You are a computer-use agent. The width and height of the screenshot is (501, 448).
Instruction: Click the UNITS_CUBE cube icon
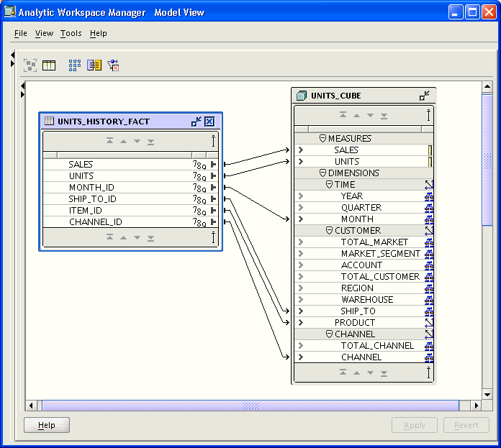click(302, 96)
